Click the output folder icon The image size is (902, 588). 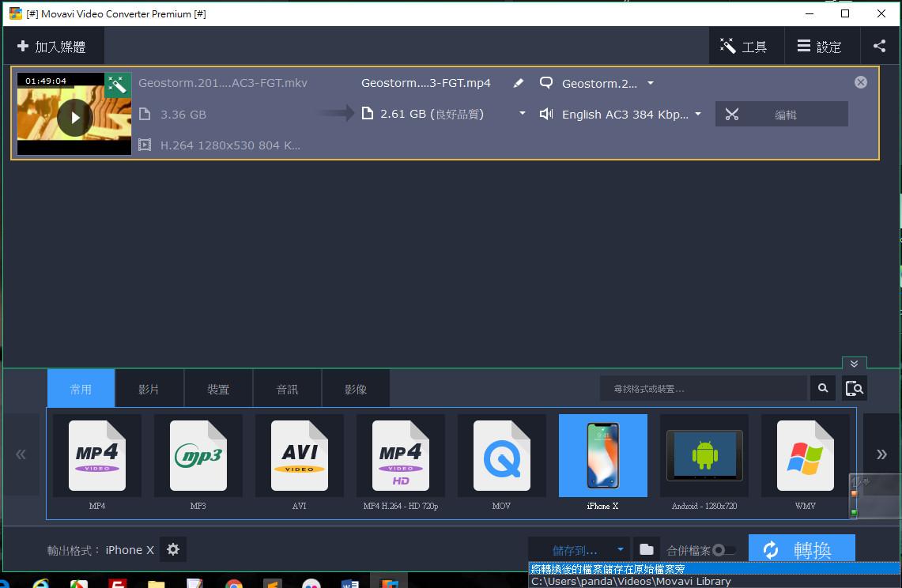coord(647,550)
